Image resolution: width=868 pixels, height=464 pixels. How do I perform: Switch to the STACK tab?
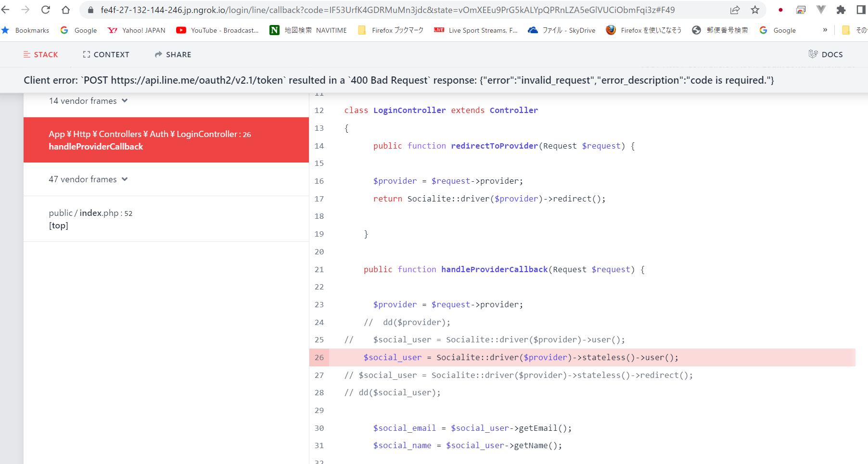click(41, 54)
